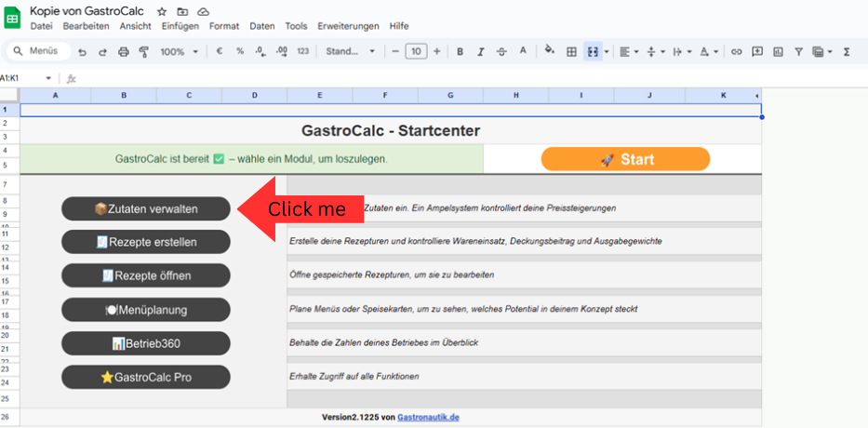
Task: Open the Erweiterungen menu
Action: (x=348, y=26)
